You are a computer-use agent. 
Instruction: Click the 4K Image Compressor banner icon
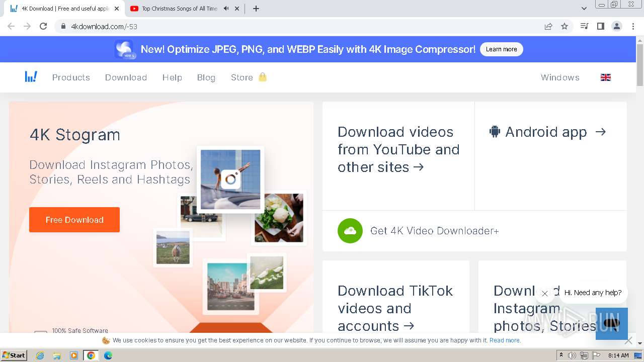tap(124, 49)
